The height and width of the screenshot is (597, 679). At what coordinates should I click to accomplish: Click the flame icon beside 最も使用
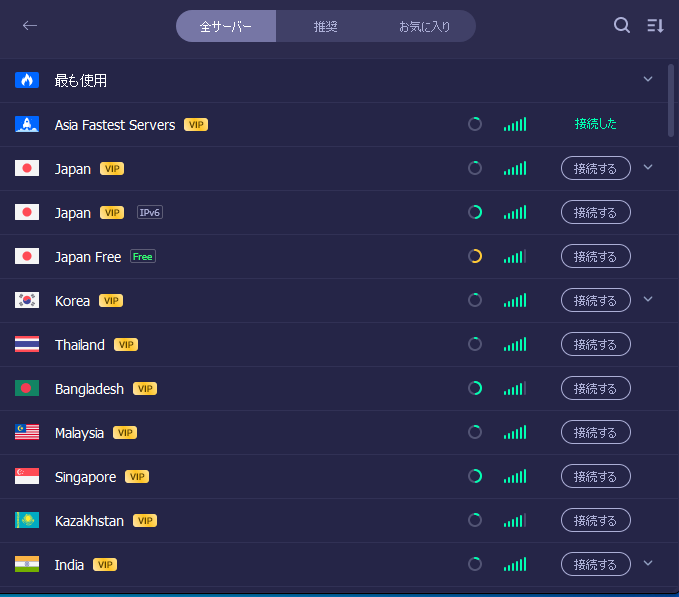[27, 80]
